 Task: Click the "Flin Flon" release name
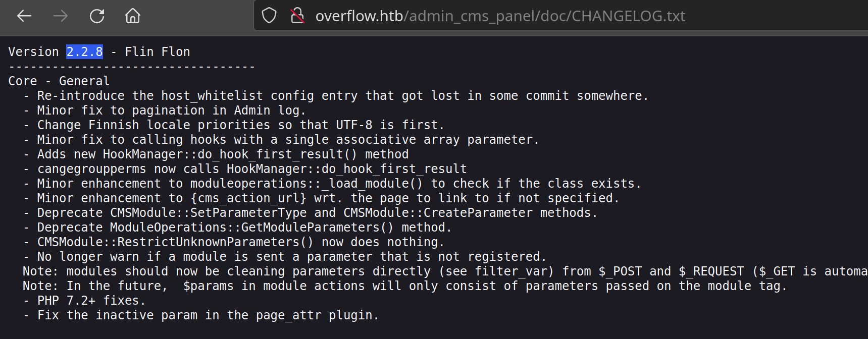158,52
